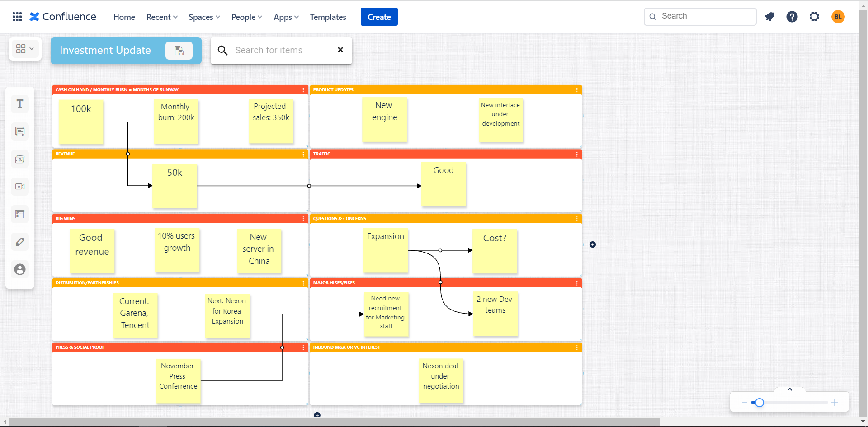This screenshot has height=427, width=868.
Task: Duplicate the board via the copy icon
Action: 179,50
